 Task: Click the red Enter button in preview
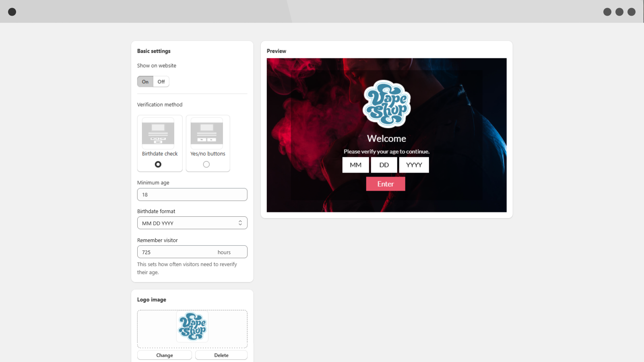point(386,184)
